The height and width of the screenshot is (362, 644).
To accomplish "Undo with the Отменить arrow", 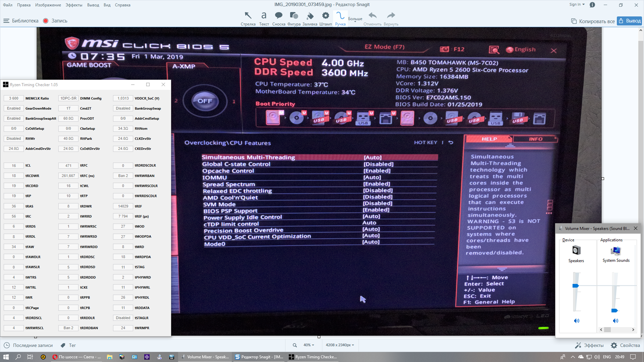I will tap(372, 18).
